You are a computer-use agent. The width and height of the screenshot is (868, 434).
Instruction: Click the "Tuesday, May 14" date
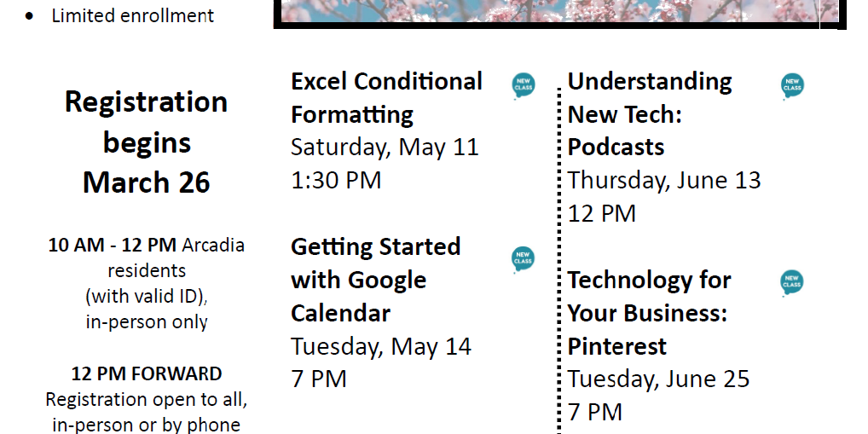coord(381,346)
